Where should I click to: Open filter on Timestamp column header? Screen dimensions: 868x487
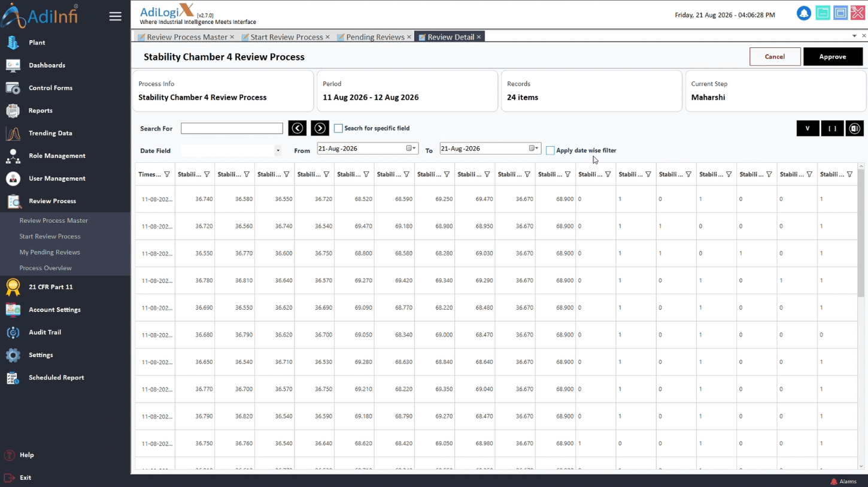167,175
